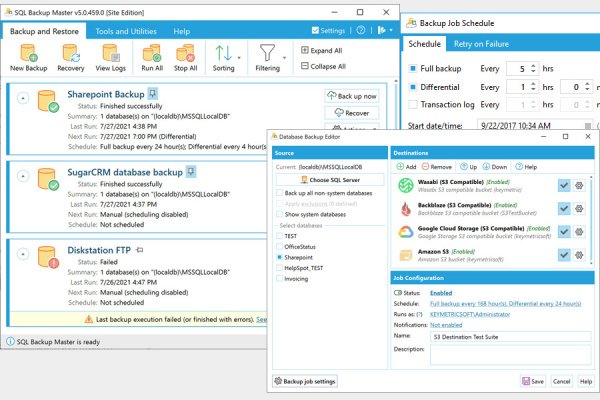Click Recover for Sharepoint Backup

point(352,113)
